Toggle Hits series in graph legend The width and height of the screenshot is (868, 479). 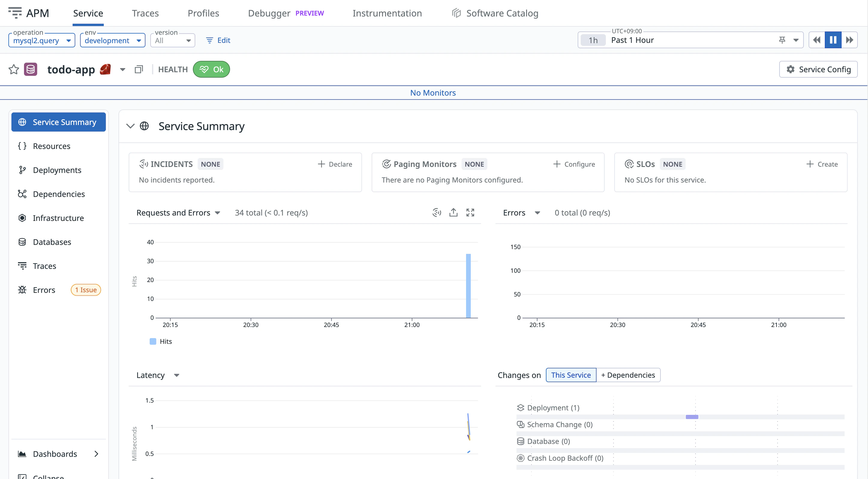[161, 341]
